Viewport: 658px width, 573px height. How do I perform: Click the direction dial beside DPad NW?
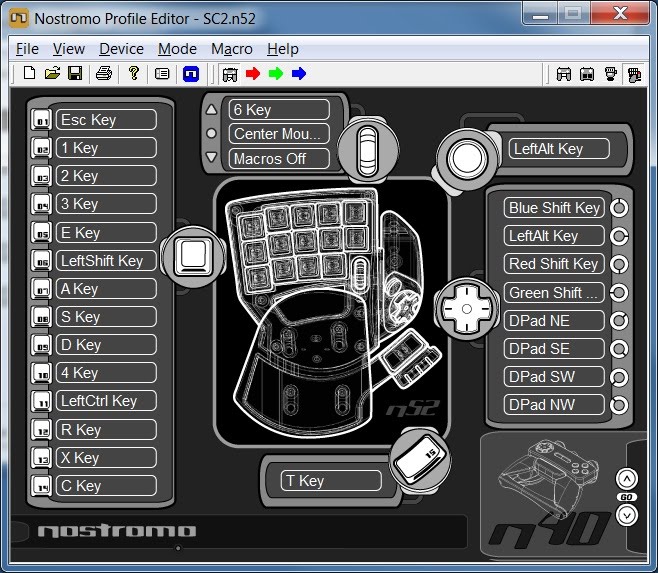tap(619, 405)
